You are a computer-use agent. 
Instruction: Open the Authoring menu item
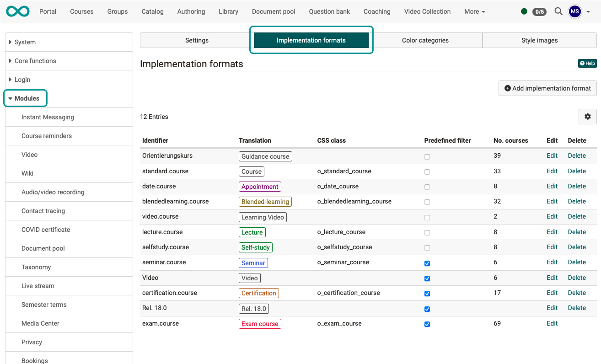coord(191,11)
